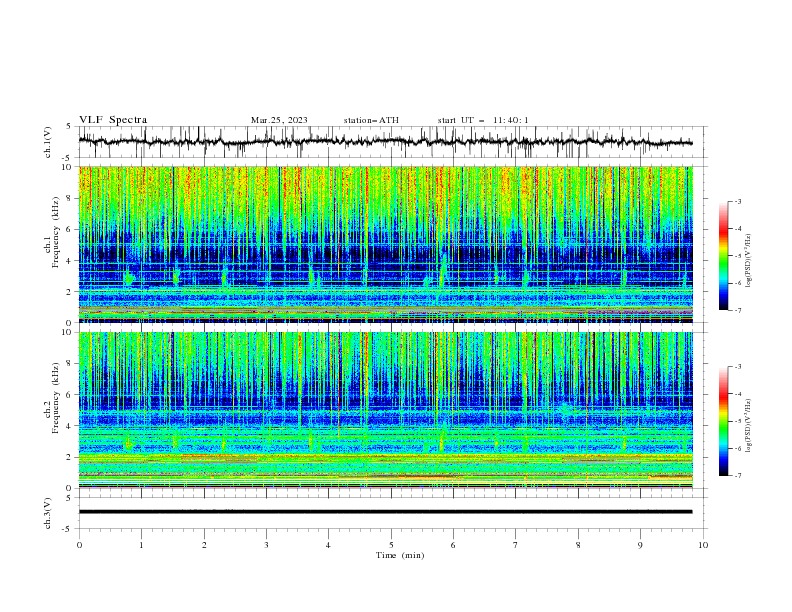Click the "-7" tick on ch.2 colorbar
Image resolution: width=792 pixels, height=612 pixels.
coord(738,475)
